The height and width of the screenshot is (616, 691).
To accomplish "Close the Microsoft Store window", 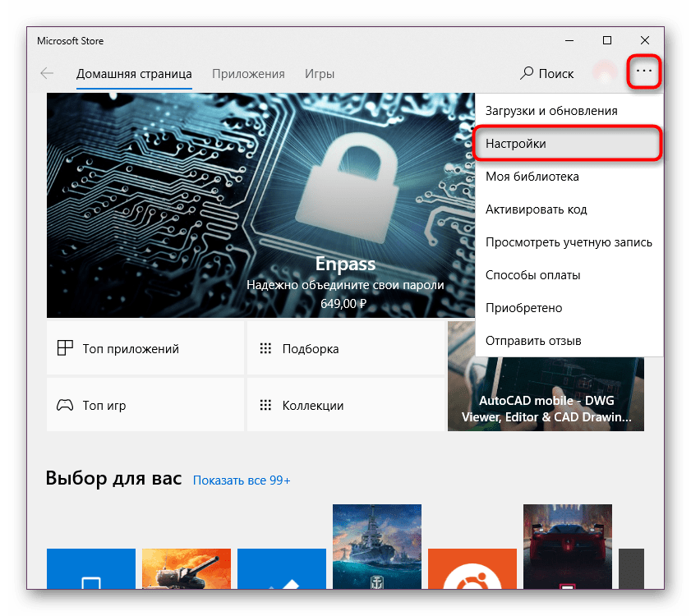I will (645, 40).
